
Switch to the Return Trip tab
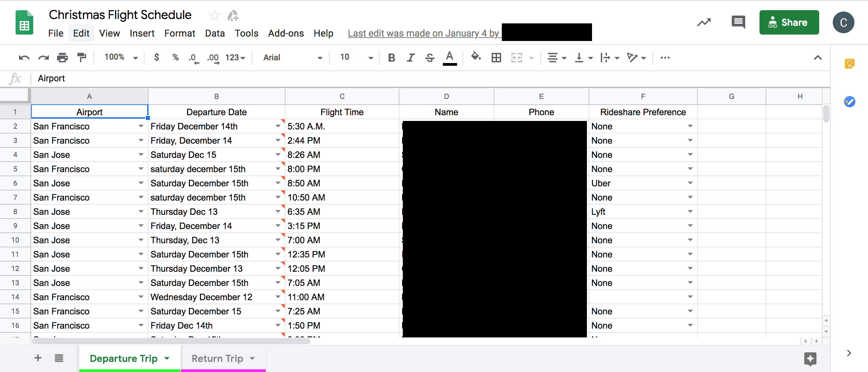(x=217, y=358)
